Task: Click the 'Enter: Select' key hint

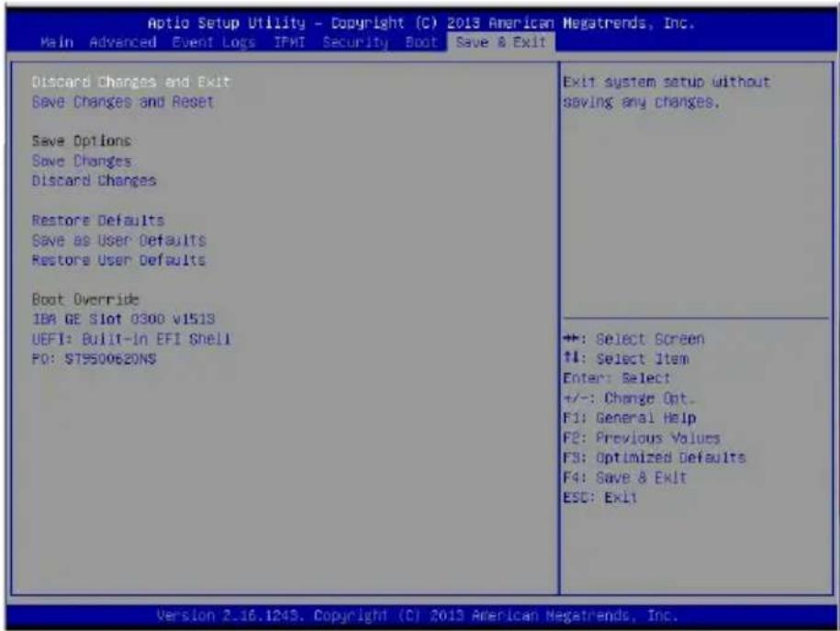Action: 617,378
